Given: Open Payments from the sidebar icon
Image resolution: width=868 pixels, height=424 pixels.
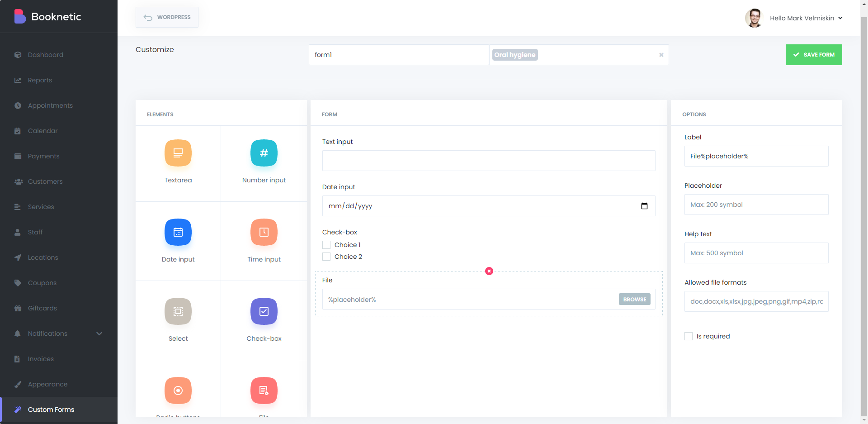Looking at the screenshot, I should pyautogui.click(x=18, y=156).
